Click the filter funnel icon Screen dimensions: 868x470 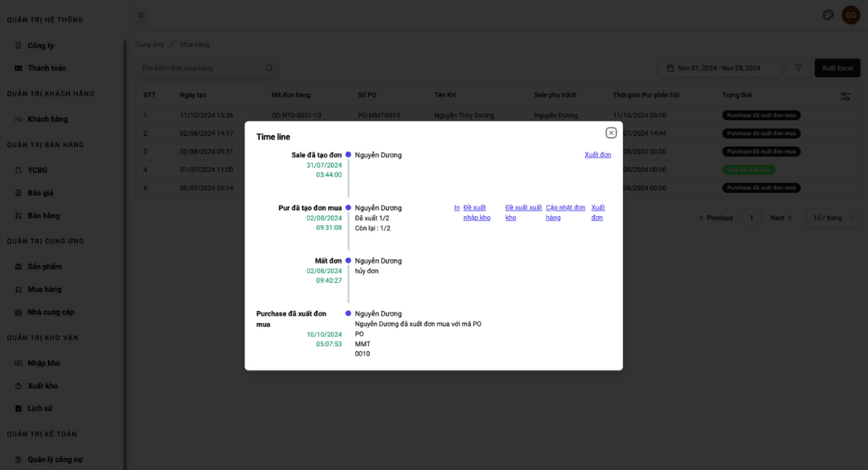click(x=798, y=68)
